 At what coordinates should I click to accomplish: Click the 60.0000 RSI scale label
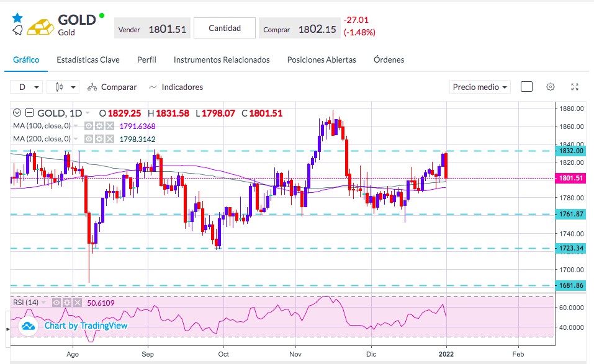tap(572, 308)
